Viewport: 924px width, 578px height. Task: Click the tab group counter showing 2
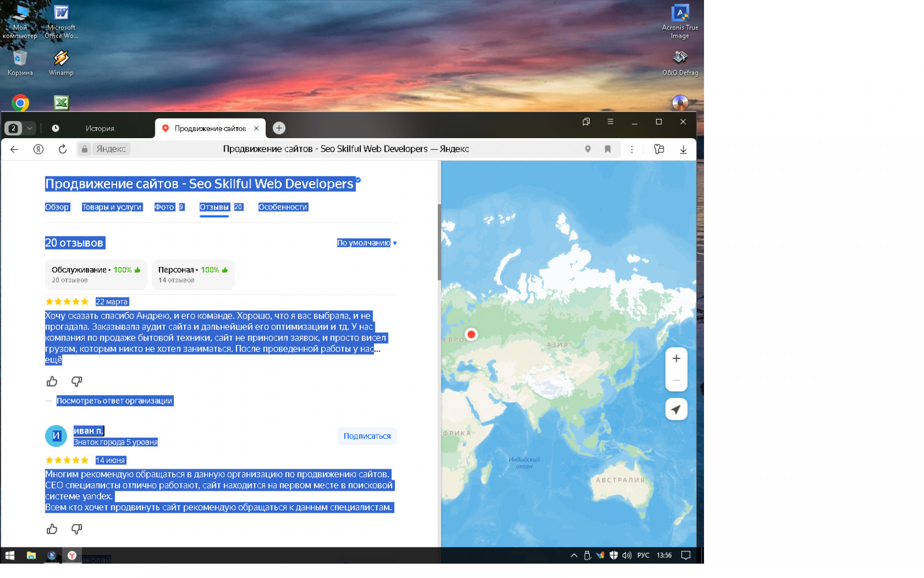(x=13, y=128)
